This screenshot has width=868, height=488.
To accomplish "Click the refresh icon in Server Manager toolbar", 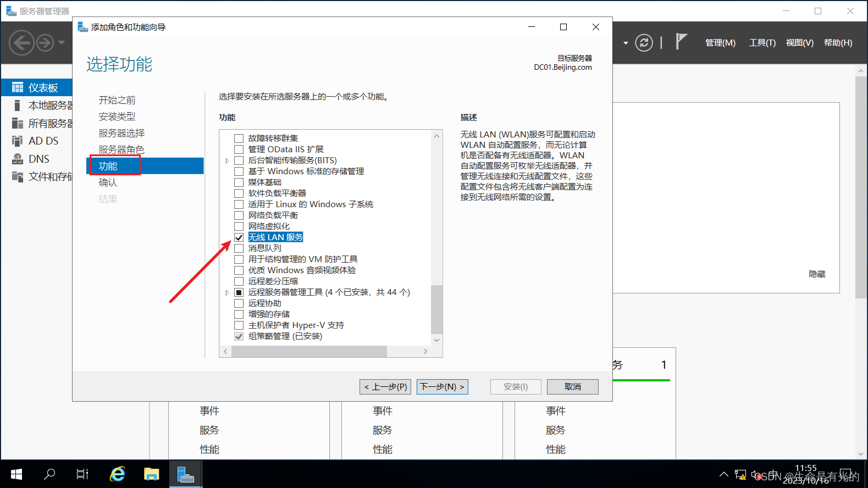I will [x=644, y=42].
